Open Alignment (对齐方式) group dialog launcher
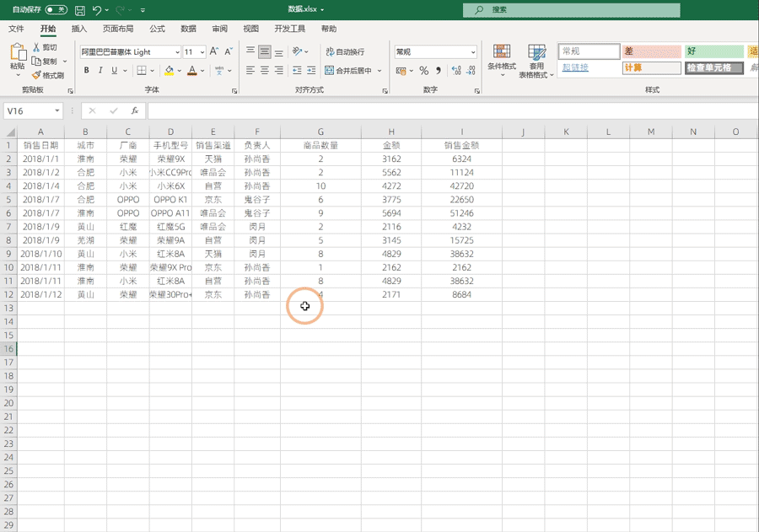Screen dimensions: 759x532 (x=385, y=91)
